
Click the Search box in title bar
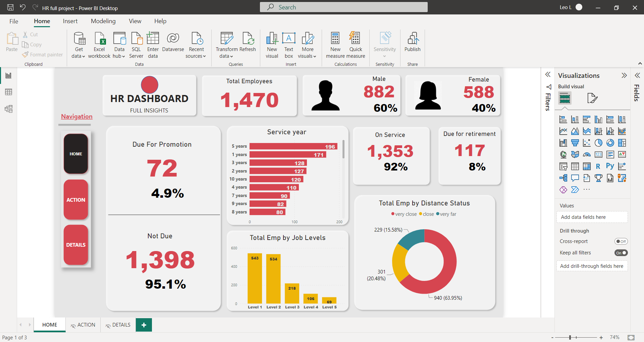tap(343, 7)
